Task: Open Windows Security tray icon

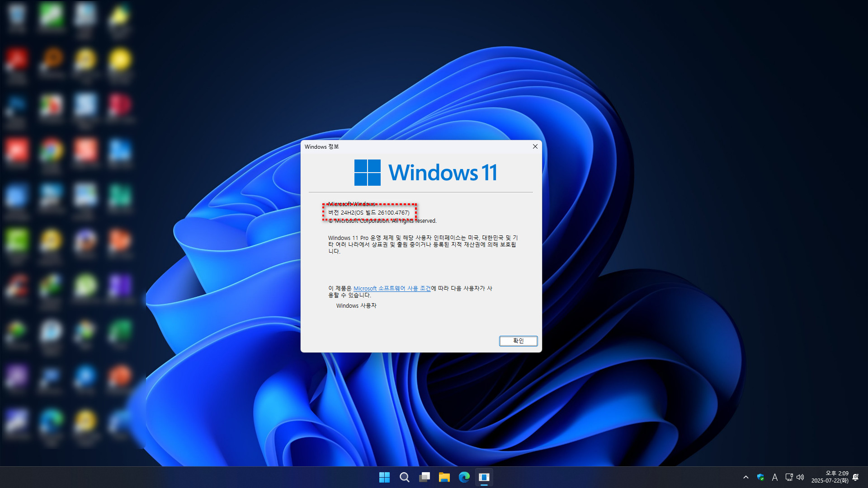Action: 760,477
